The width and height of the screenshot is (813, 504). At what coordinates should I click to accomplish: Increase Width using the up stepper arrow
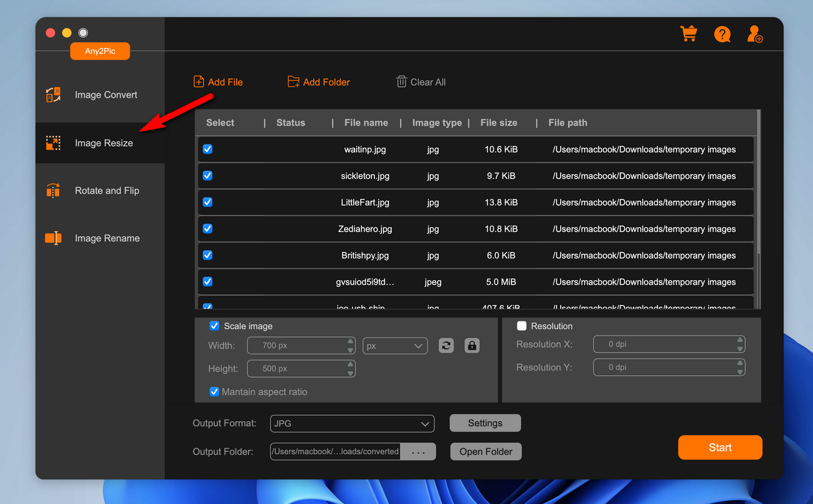coord(350,342)
